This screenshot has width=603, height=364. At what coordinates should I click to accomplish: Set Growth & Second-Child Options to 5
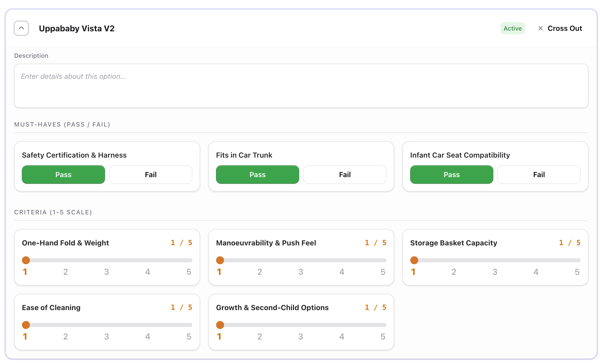(383, 336)
